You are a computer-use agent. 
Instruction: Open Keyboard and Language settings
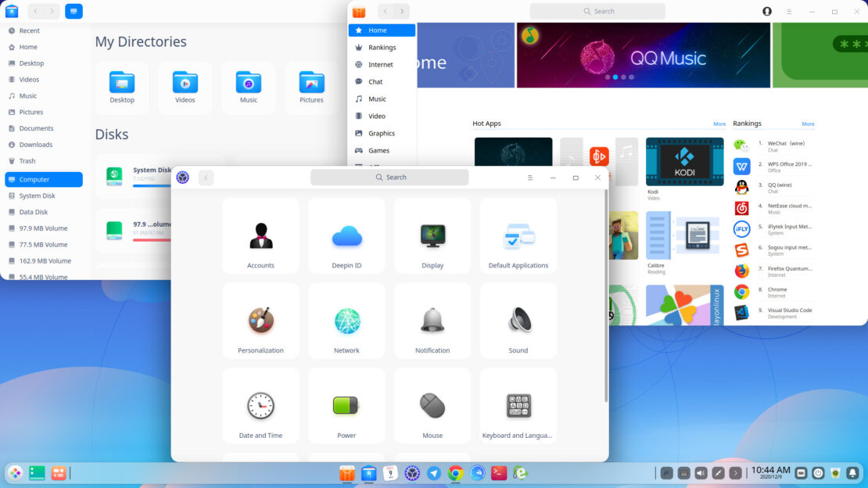point(518,405)
